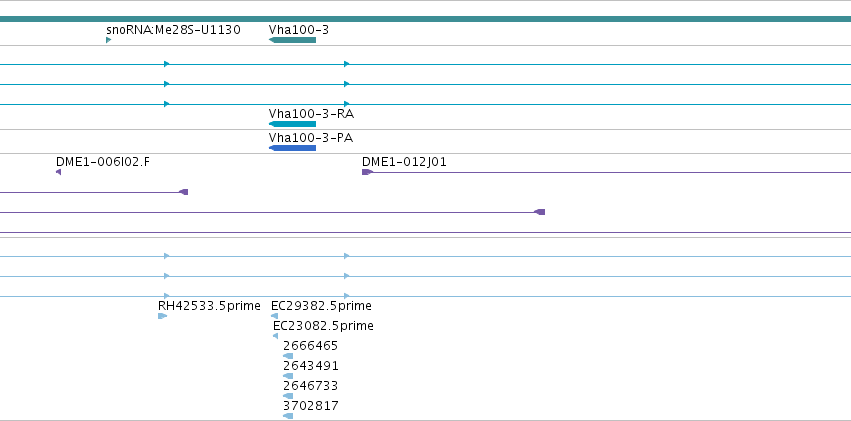Select the DME1-012J01 feature block
The image size is (851, 421).
coord(367,172)
